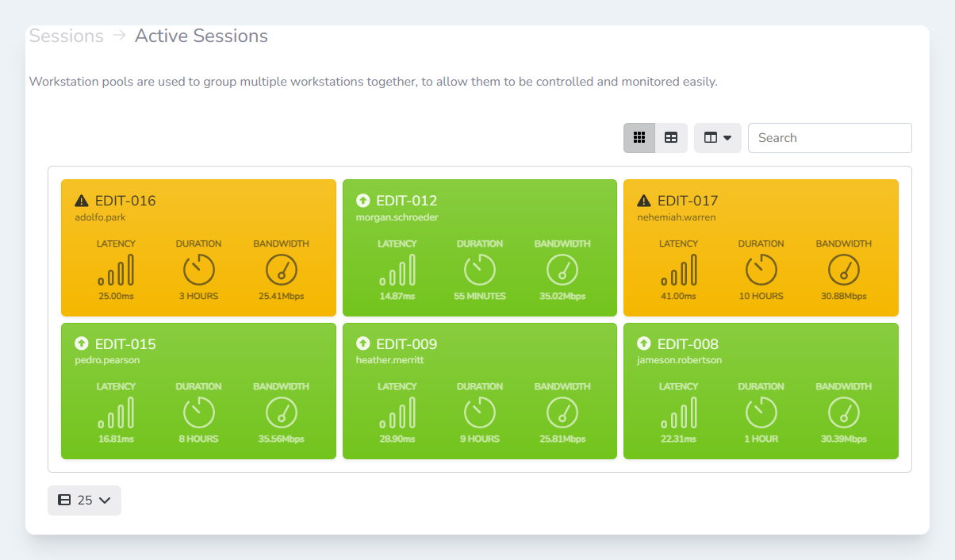Image resolution: width=955 pixels, height=560 pixels.
Task: Open the EDIT-015 session card title
Action: coord(125,344)
